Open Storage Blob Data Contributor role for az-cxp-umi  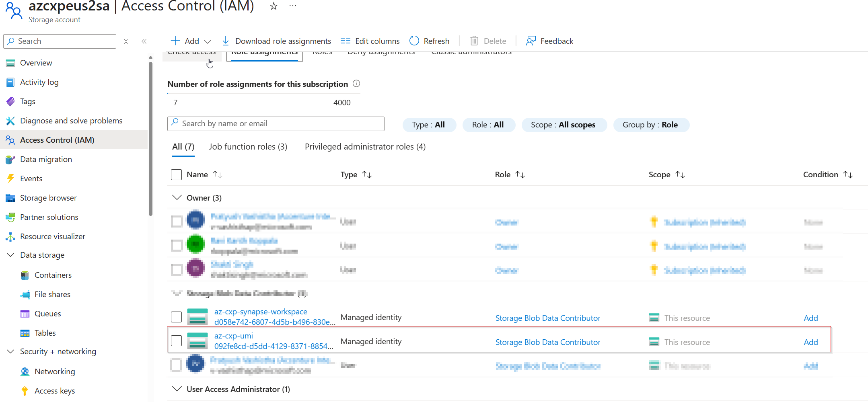(548, 342)
